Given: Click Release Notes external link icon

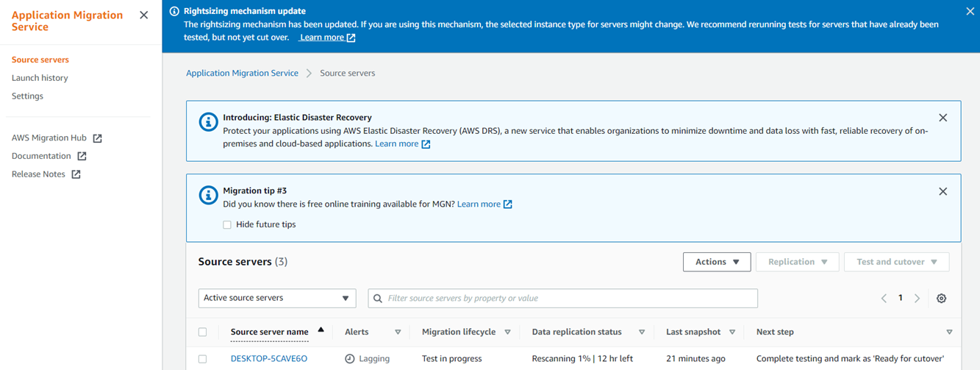Looking at the screenshot, I should tap(76, 174).
